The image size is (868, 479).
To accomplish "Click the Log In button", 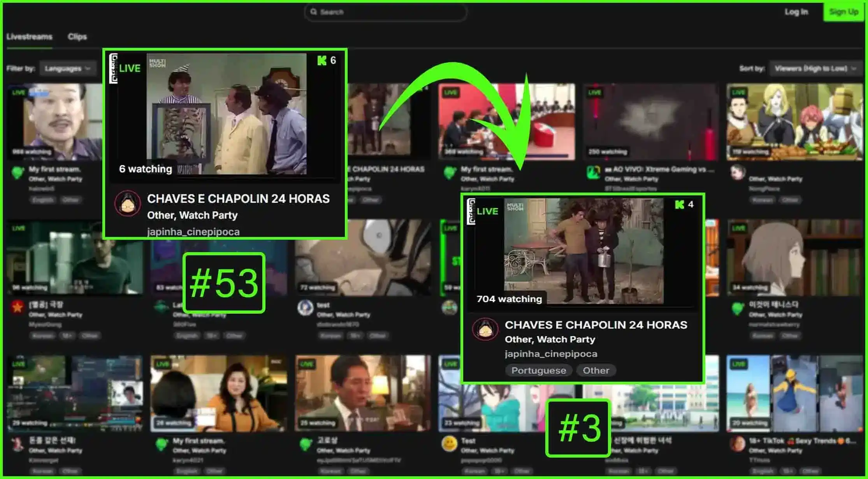I will (796, 12).
